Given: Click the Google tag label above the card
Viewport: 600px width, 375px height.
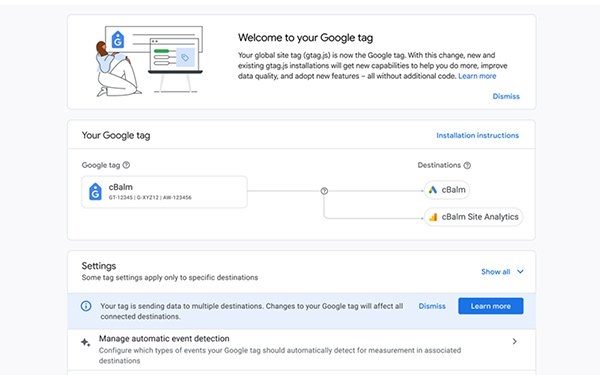Looking at the screenshot, I should pyautogui.click(x=101, y=165).
